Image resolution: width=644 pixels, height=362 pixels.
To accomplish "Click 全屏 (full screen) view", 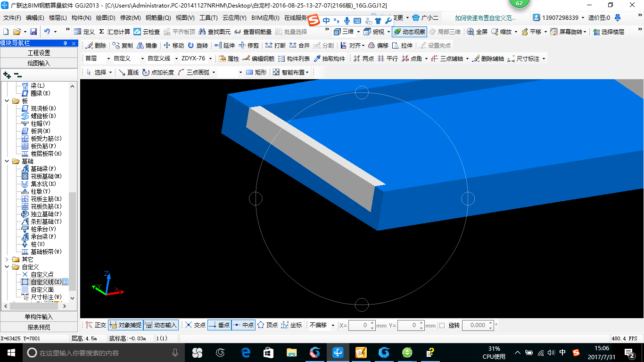I will 477,32.
